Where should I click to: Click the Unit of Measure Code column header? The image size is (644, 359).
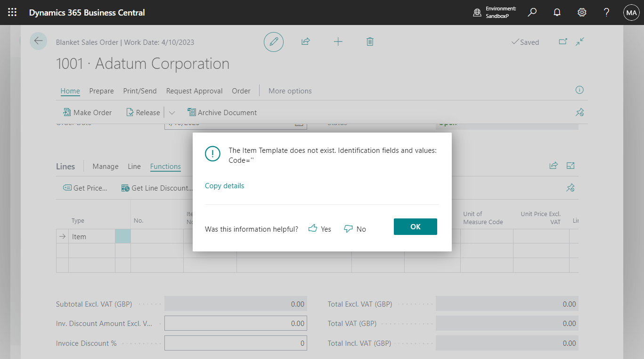pos(483,218)
